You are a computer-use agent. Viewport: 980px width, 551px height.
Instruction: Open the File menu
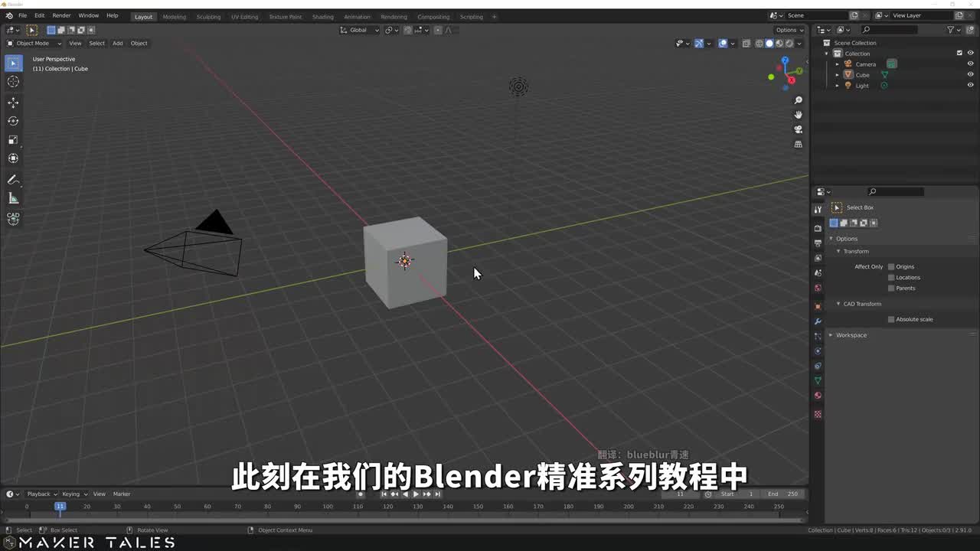22,15
